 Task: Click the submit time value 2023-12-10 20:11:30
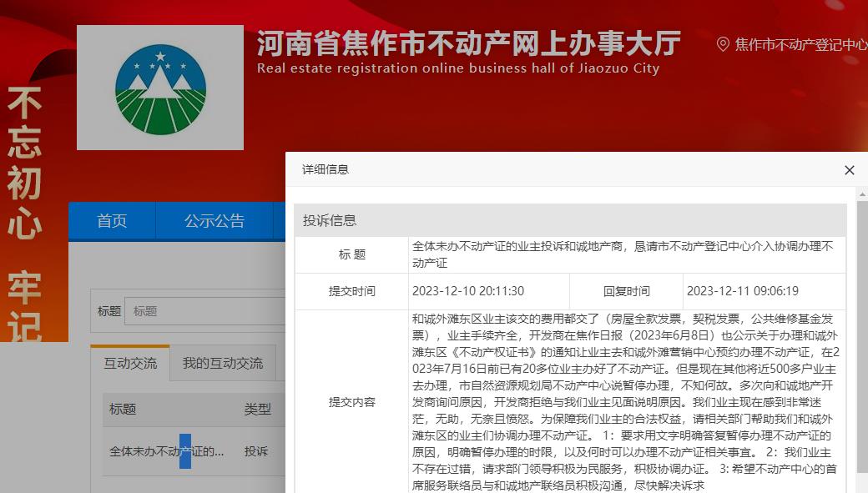pyautogui.click(x=467, y=291)
